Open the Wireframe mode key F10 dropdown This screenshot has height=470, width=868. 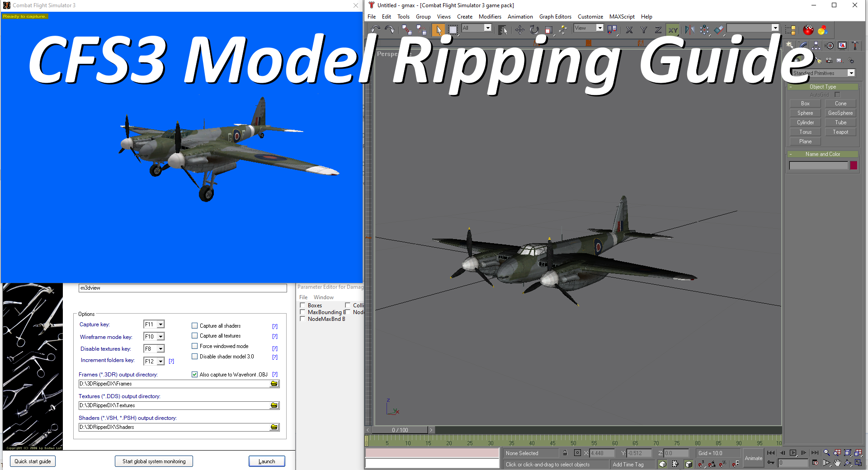tap(160, 337)
